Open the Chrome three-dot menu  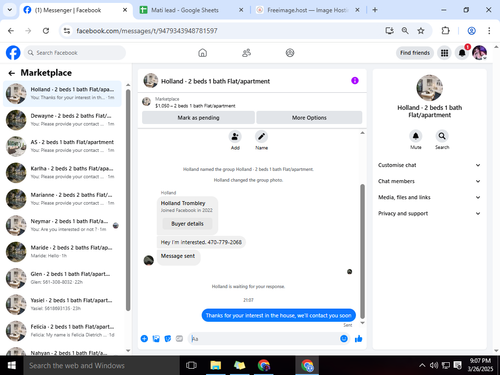489,31
